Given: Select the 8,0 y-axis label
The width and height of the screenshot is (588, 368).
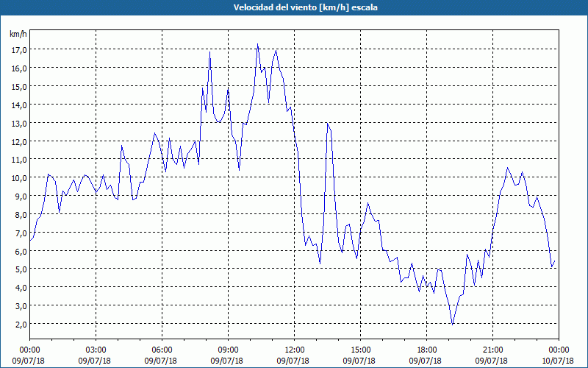Looking at the screenshot, I should (21, 215).
